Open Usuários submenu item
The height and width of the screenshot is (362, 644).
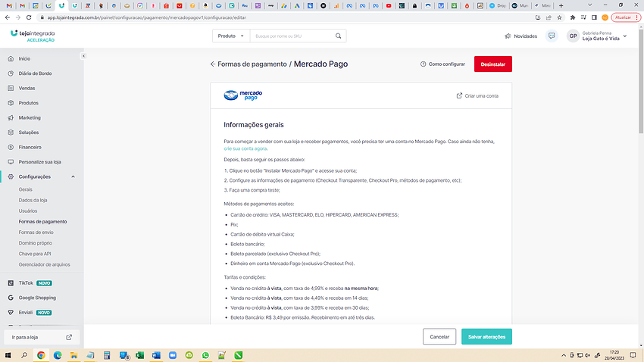(x=28, y=211)
